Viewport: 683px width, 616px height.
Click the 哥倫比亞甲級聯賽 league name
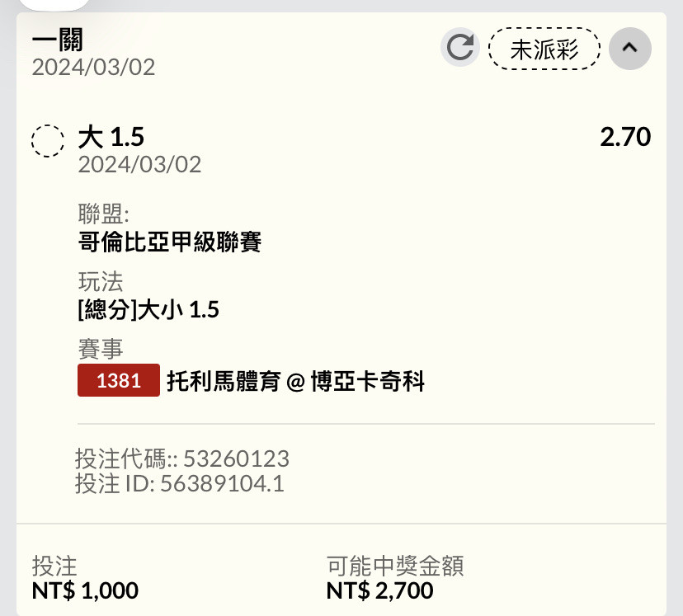click(170, 242)
